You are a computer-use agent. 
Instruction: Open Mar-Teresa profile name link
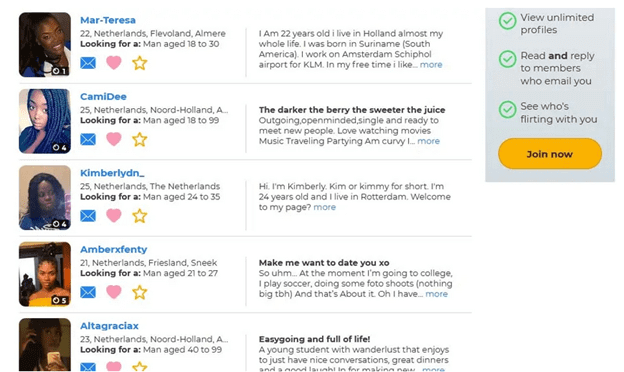point(108,20)
